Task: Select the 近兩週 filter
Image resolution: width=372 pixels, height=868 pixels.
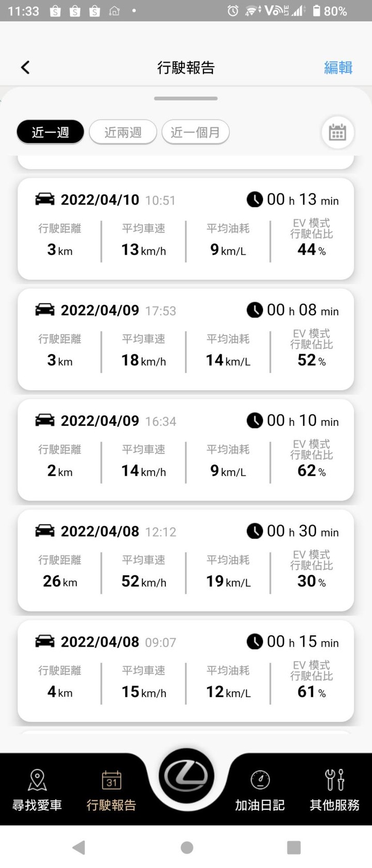Action: pyautogui.click(x=123, y=132)
